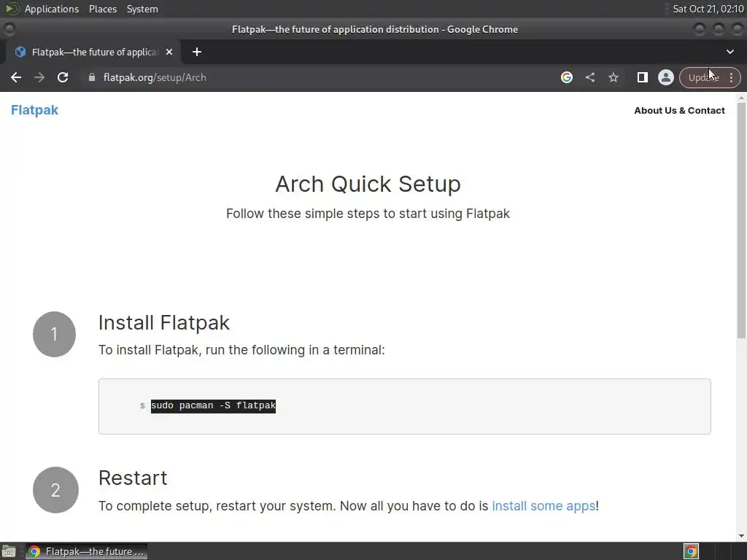Open the Chrome profile avatar

point(665,77)
